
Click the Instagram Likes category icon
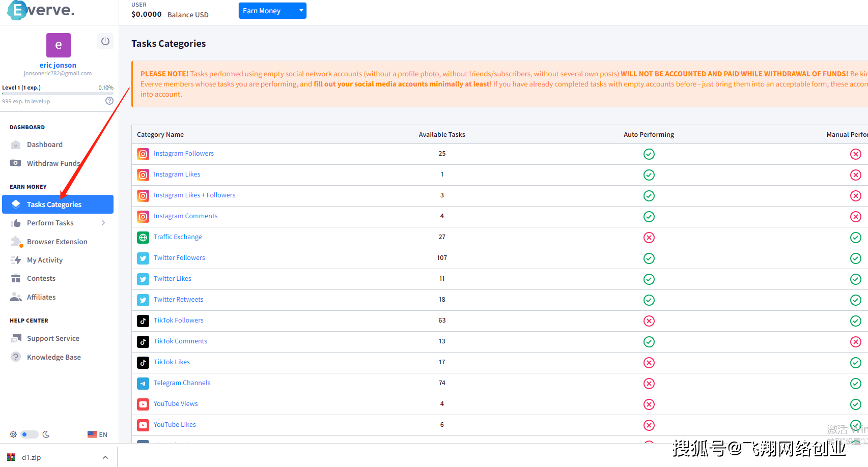(x=143, y=174)
